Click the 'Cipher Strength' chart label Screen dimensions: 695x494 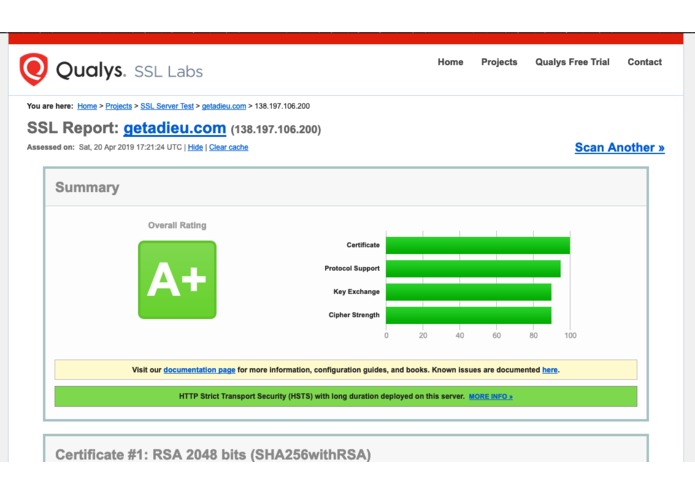coord(354,315)
